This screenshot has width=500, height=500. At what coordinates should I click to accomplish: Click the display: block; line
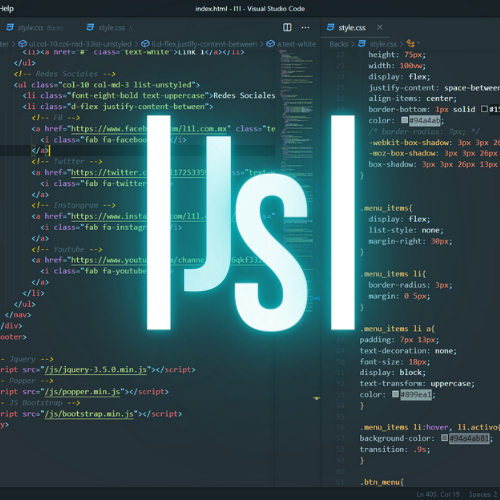click(393, 372)
